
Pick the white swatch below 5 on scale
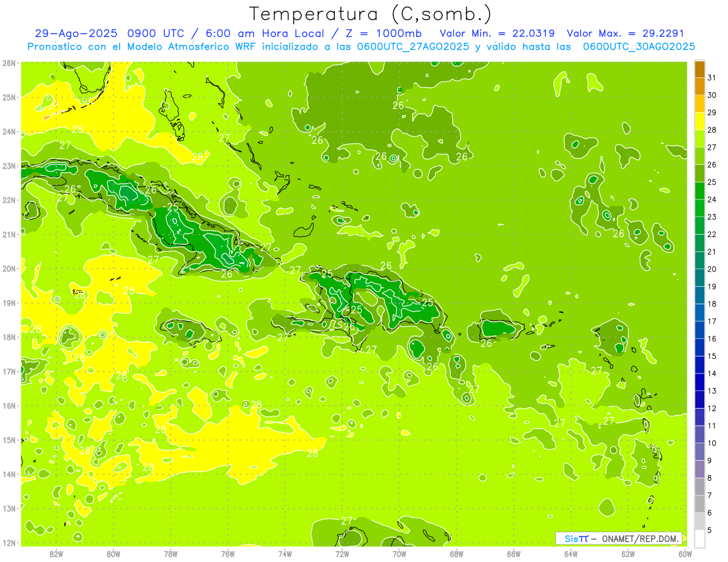click(699, 538)
